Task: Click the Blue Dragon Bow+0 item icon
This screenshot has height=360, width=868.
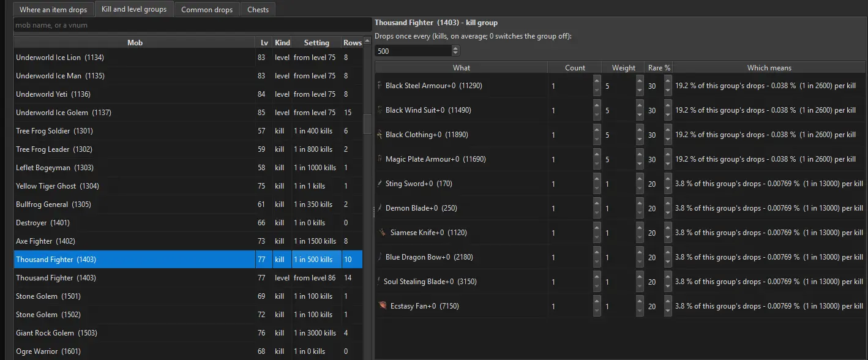Action: (380, 257)
